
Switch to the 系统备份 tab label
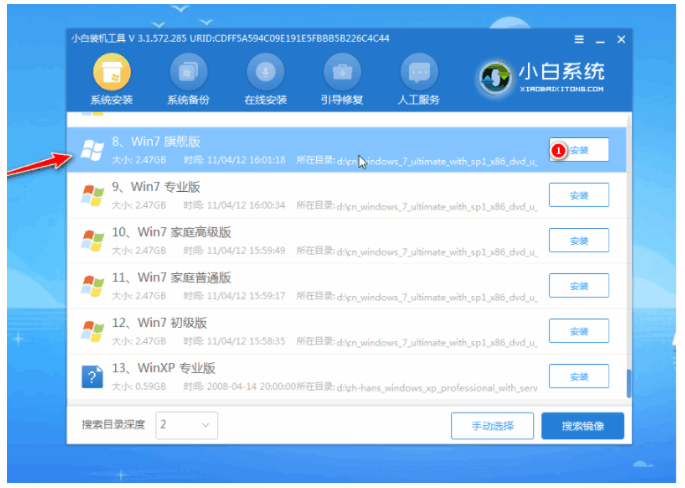(188, 100)
